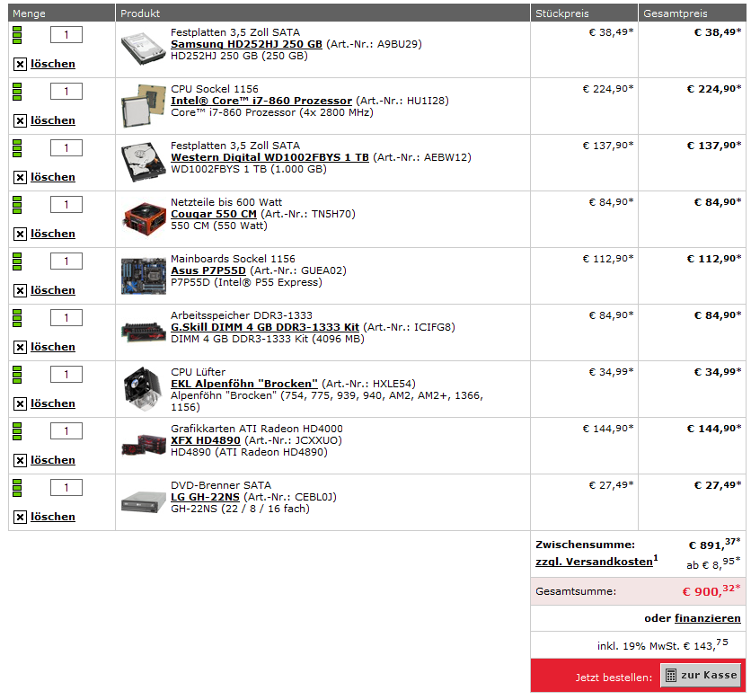Open Samsung HD252HJ 250 GB product link
Image resolution: width=751 pixels, height=700 pixels.
246,44
